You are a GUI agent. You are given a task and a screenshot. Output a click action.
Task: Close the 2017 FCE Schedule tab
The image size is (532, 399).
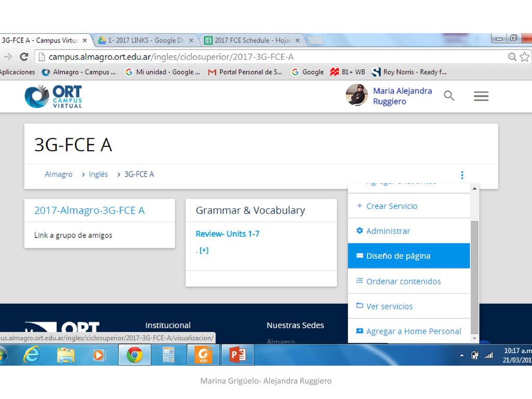tap(298, 41)
